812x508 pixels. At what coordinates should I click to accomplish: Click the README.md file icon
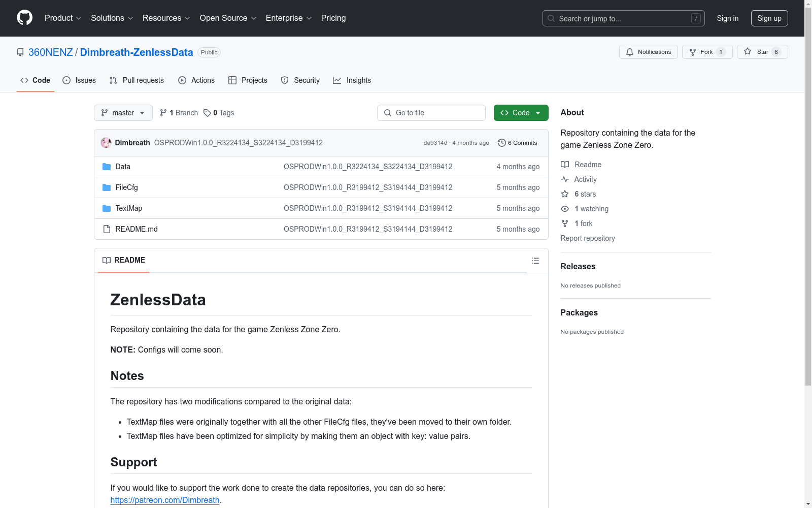(x=107, y=229)
